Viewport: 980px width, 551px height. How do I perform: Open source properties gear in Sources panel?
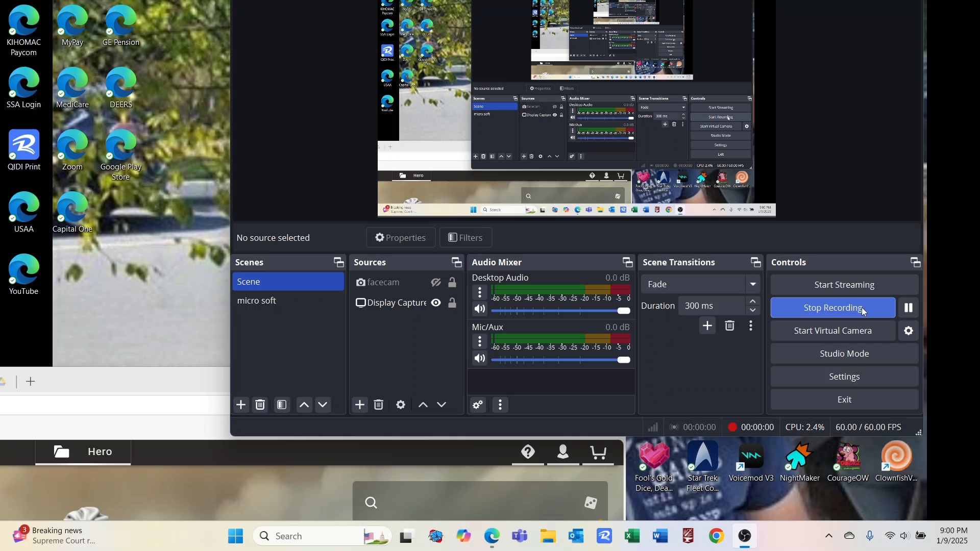pos(401,405)
